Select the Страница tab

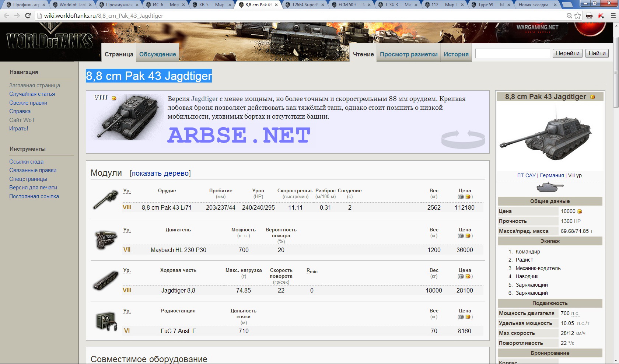click(119, 54)
